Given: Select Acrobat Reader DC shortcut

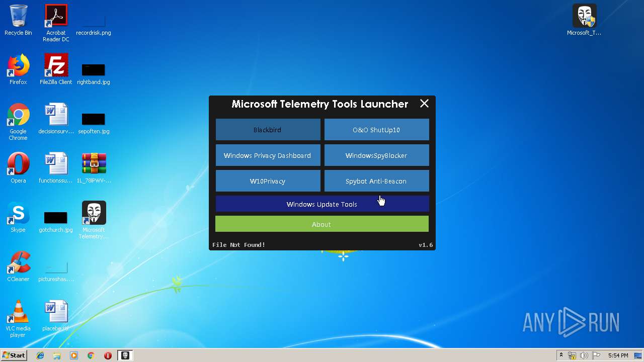Looking at the screenshot, I should coord(56,23).
